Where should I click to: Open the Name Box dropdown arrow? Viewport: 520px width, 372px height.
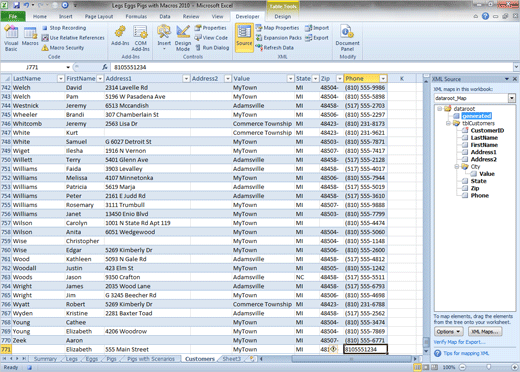point(68,67)
